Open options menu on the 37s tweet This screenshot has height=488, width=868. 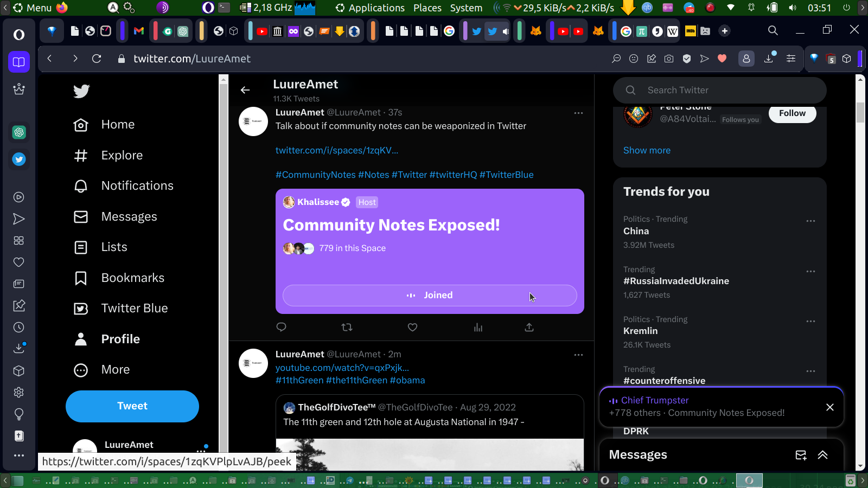tap(578, 113)
